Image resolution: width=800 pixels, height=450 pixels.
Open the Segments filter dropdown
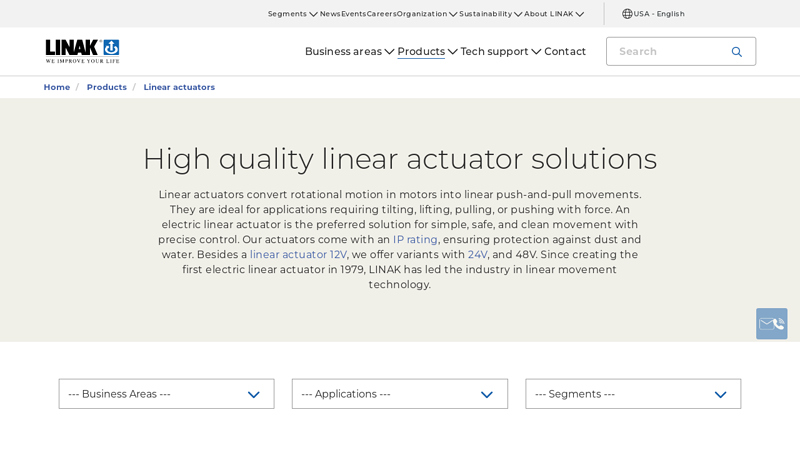click(x=633, y=394)
